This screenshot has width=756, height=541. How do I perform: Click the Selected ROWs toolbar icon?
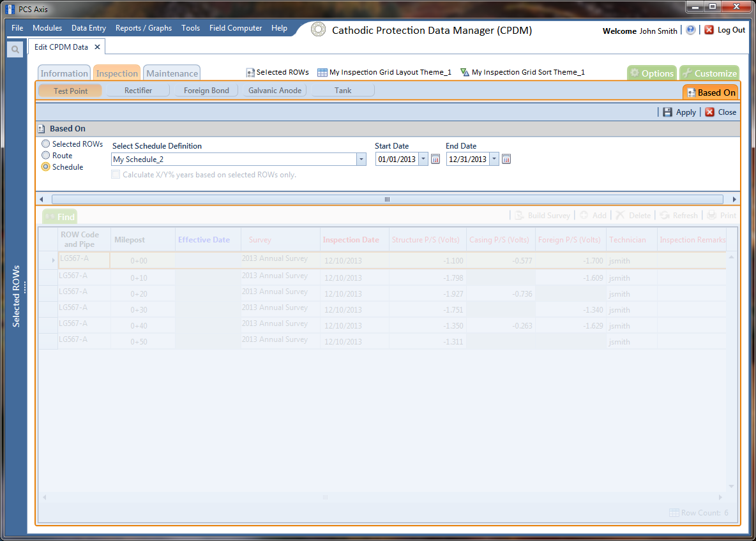(x=250, y=73)
